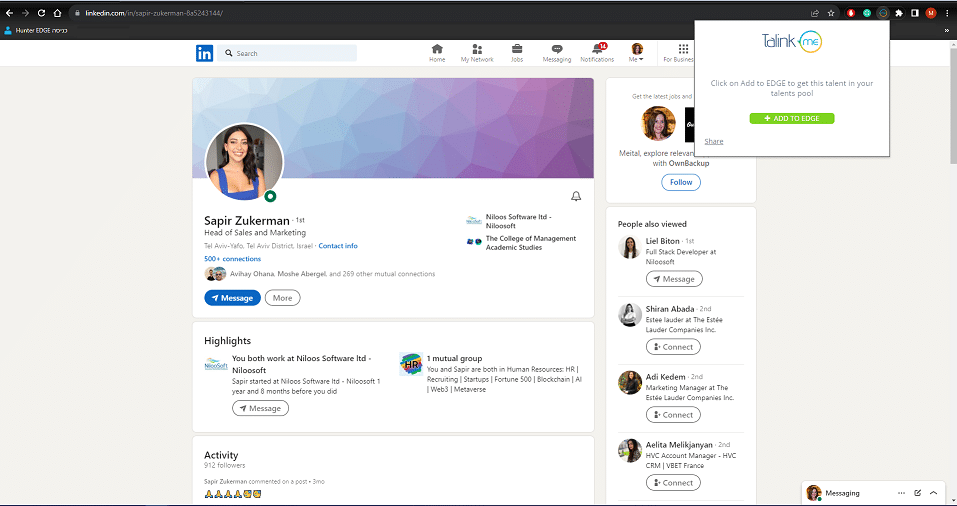The width and height of the screenshot is (957, 506).
Task: Message Sapir Zukerman with blue button
Action: [x=233, y=298]
